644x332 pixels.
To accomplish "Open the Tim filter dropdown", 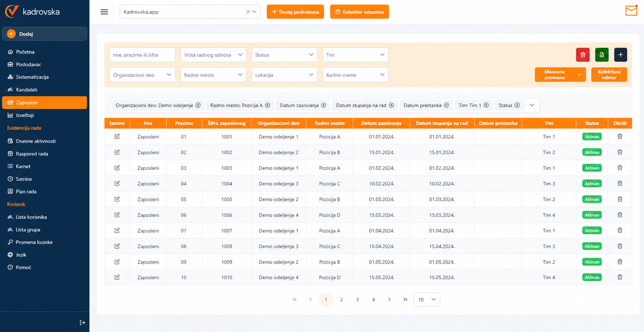I will 355,55.
